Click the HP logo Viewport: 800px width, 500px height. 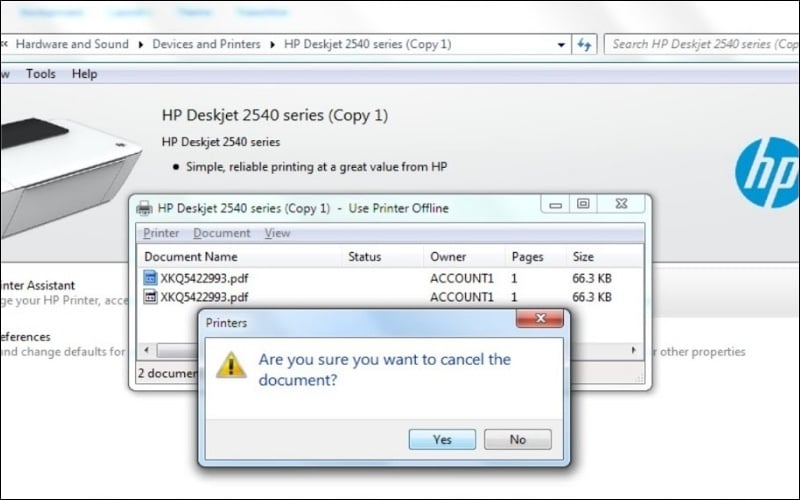pyautogui.click(x=767, y=172)
